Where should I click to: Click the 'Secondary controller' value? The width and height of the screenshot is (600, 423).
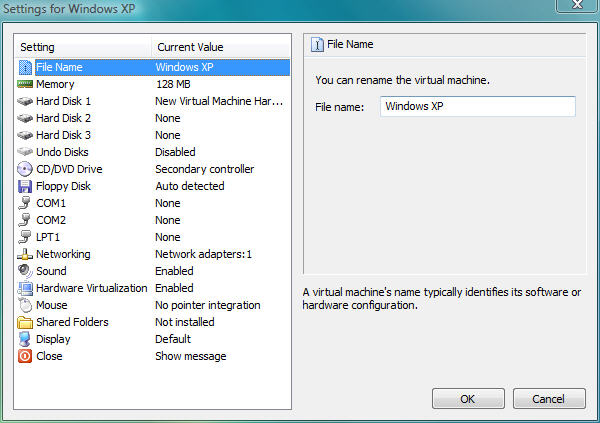[205, 169]
